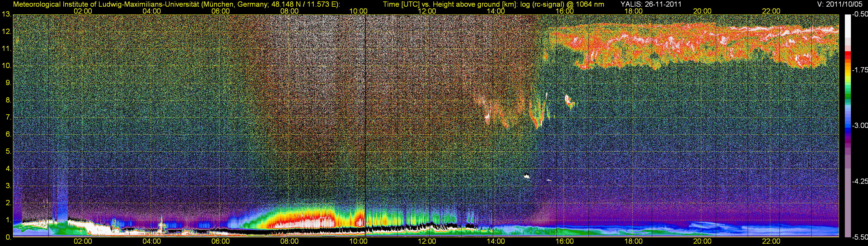Click the 04:00 label on the lower time axis
This screenshot has height=246, width=868.
tap(152, 241)
